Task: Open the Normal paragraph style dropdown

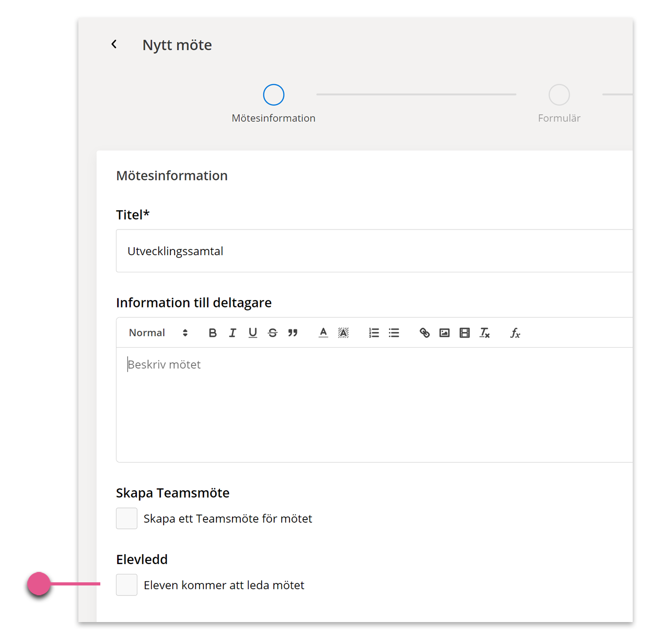Action: [158, 333]
